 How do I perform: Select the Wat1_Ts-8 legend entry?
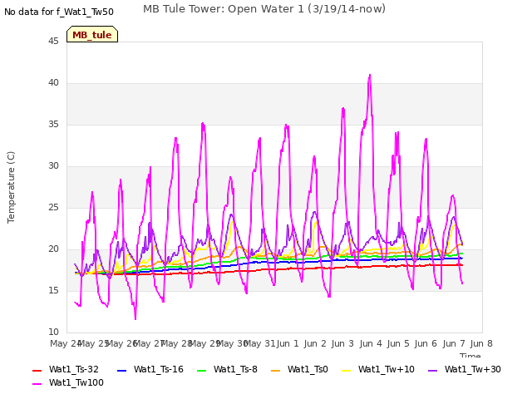tap(227, 369)
